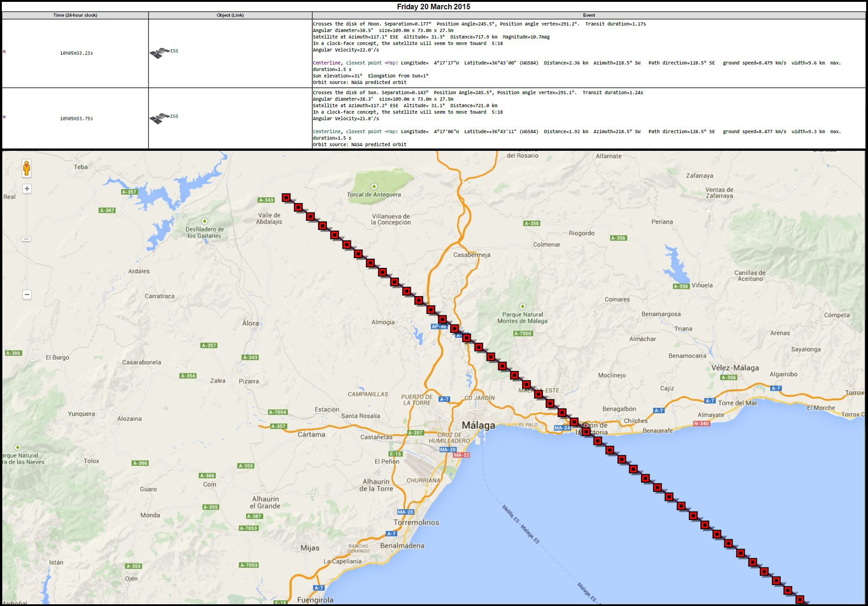
Task: Click the A-7000 road shield
Action: [523, 334]
